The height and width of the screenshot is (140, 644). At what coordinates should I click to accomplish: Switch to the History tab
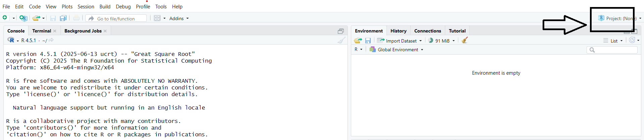[x=398, y=31]
